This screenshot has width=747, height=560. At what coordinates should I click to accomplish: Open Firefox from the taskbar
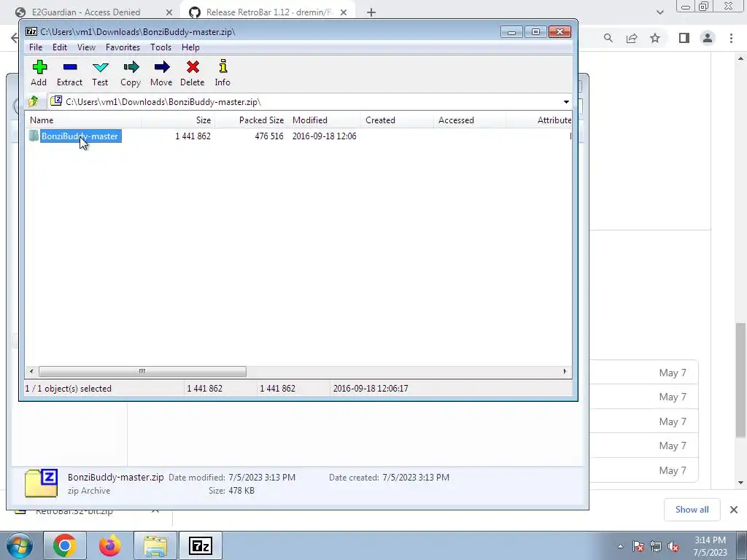tap(109, 545)
